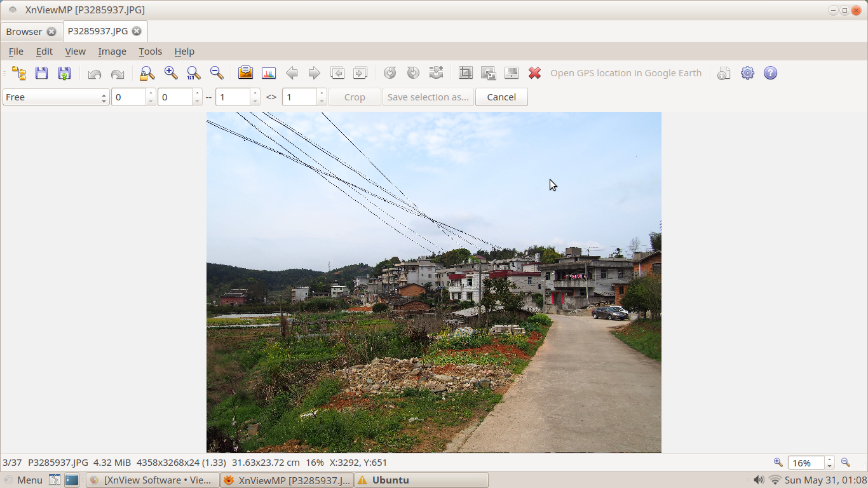Click the red X delete icon

point(534,73)
